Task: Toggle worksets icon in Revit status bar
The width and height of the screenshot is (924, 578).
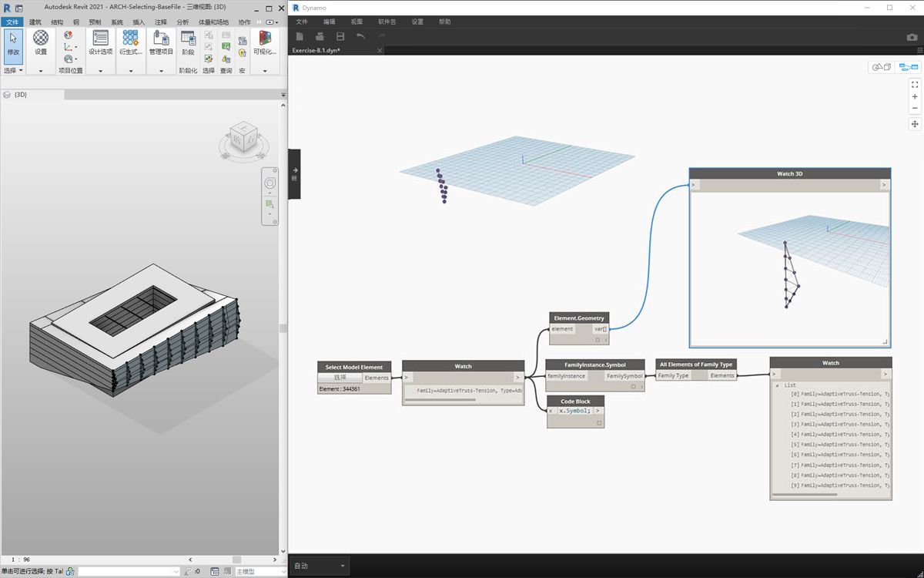Action: [71, 572]
